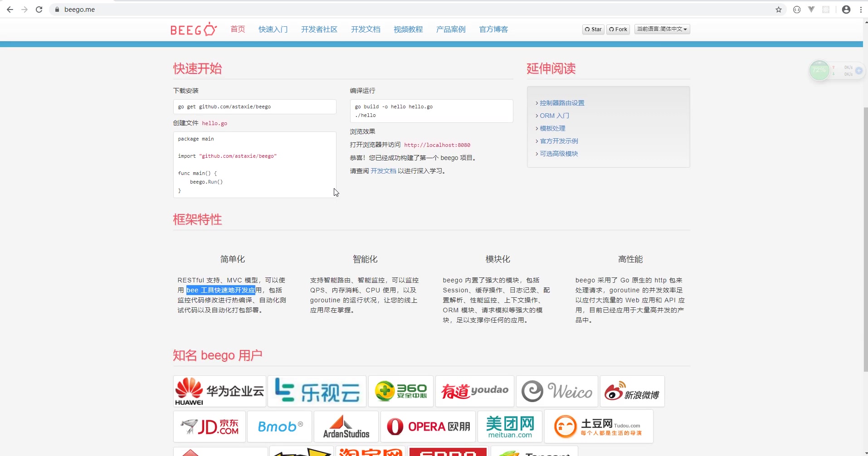Click the blue plus on floating widget
Viewport: 868px width, 456px height.
(x=859, y=71)
